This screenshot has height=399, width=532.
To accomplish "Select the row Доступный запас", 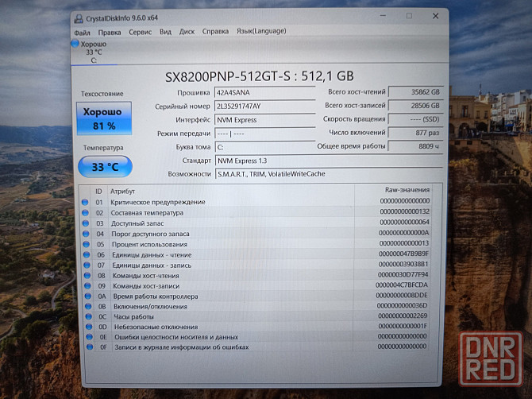I will tap(256, 223).
